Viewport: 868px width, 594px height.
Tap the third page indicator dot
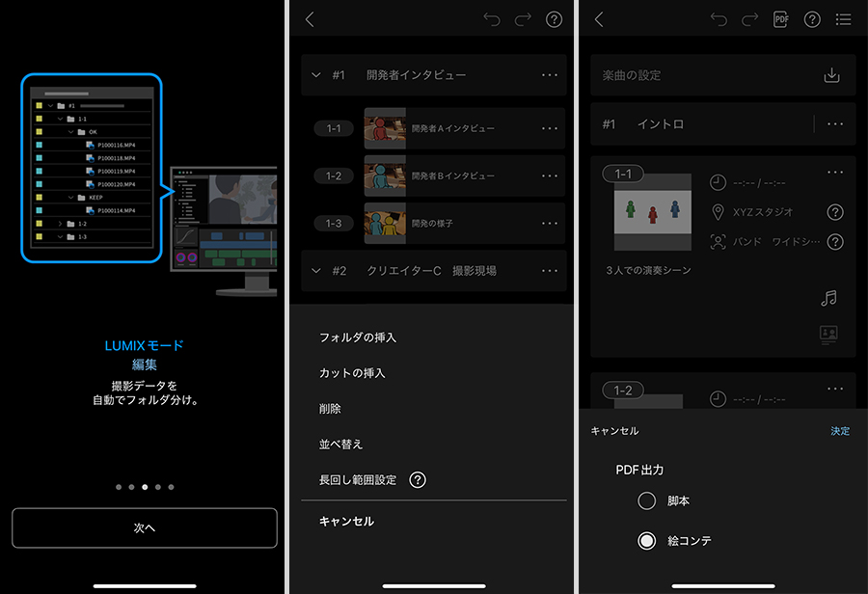click(x=145, y=487)
